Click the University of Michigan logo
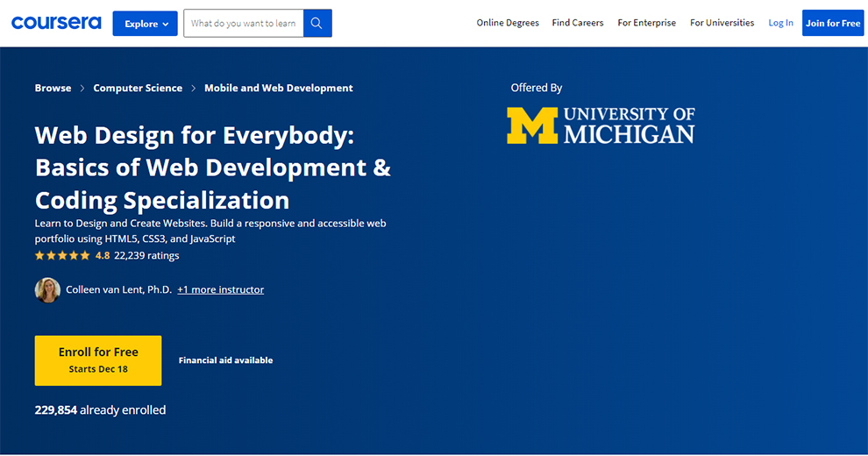 tap(601, 126)
